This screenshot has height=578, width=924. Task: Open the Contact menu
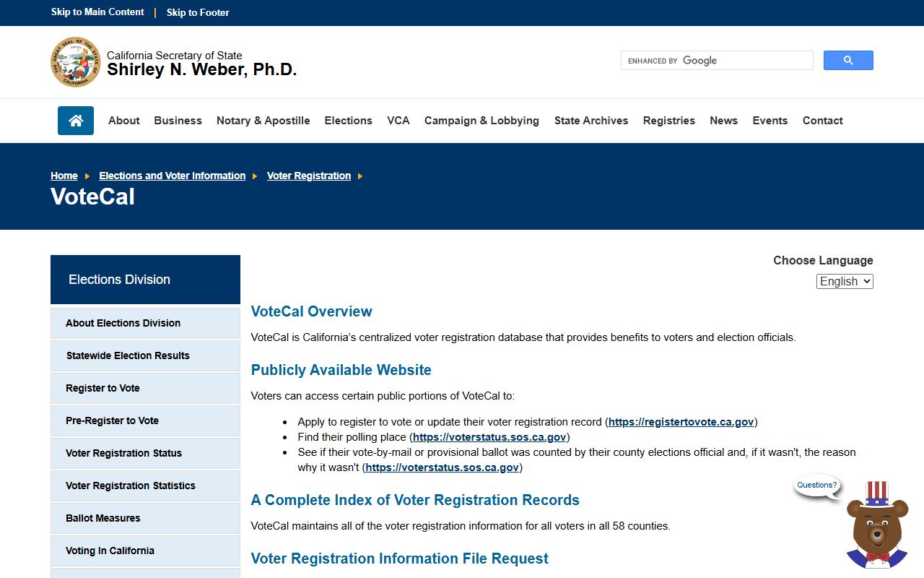tap(823, 121)
